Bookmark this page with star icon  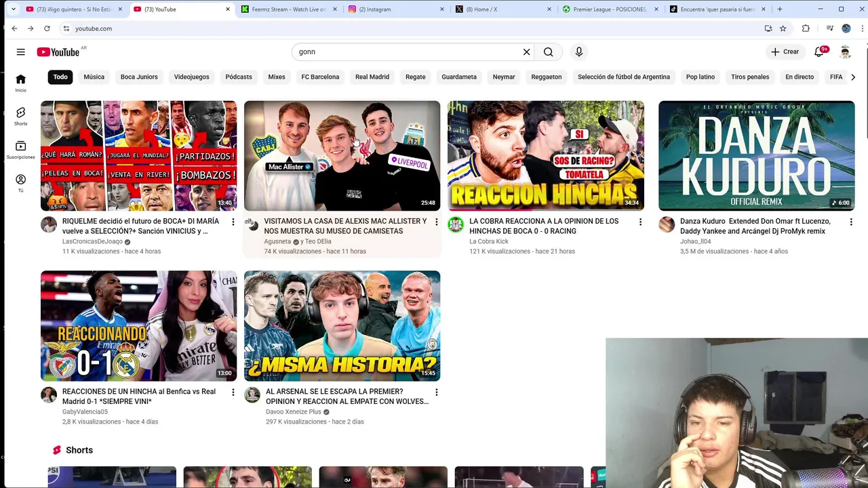783,28
